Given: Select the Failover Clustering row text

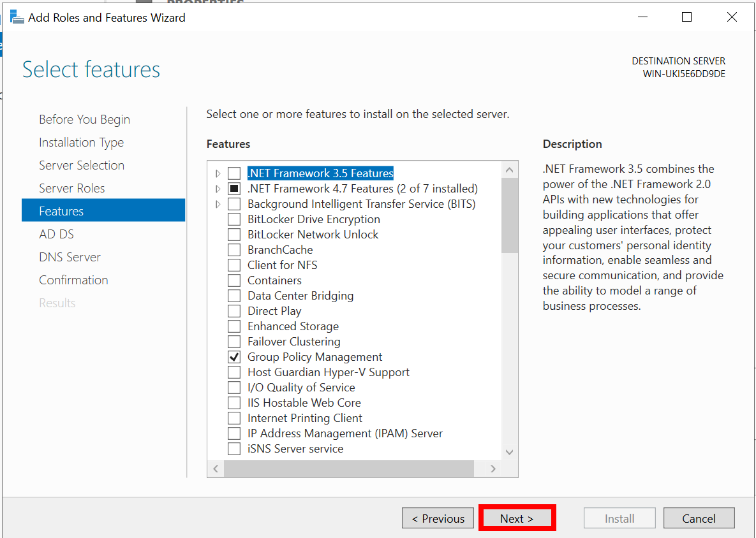Looking at the screenshot, I should [x=294, y=342].
